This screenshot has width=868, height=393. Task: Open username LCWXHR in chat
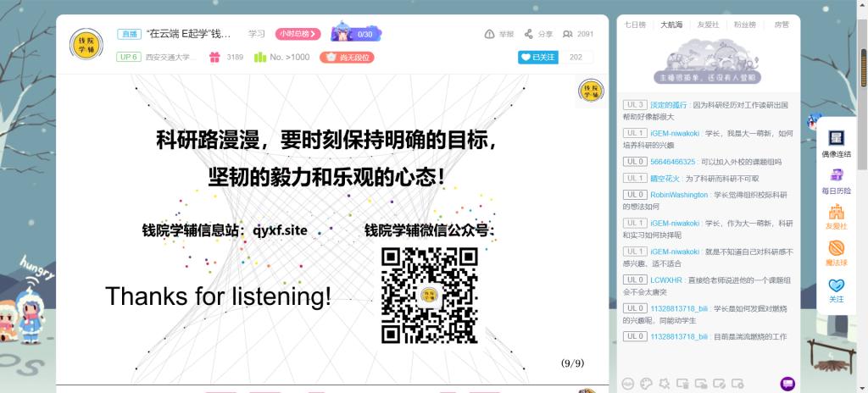pos(666,280)
